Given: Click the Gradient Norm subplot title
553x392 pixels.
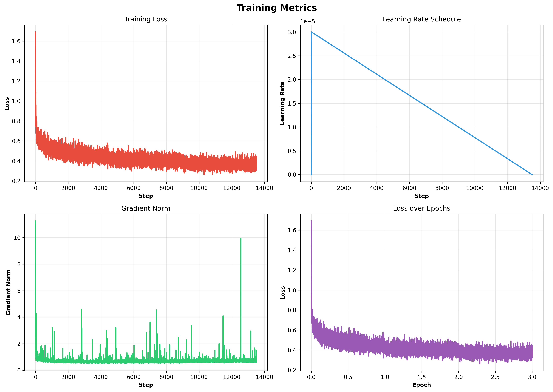Looking at the screenshot, I should (x=146, y=208).
